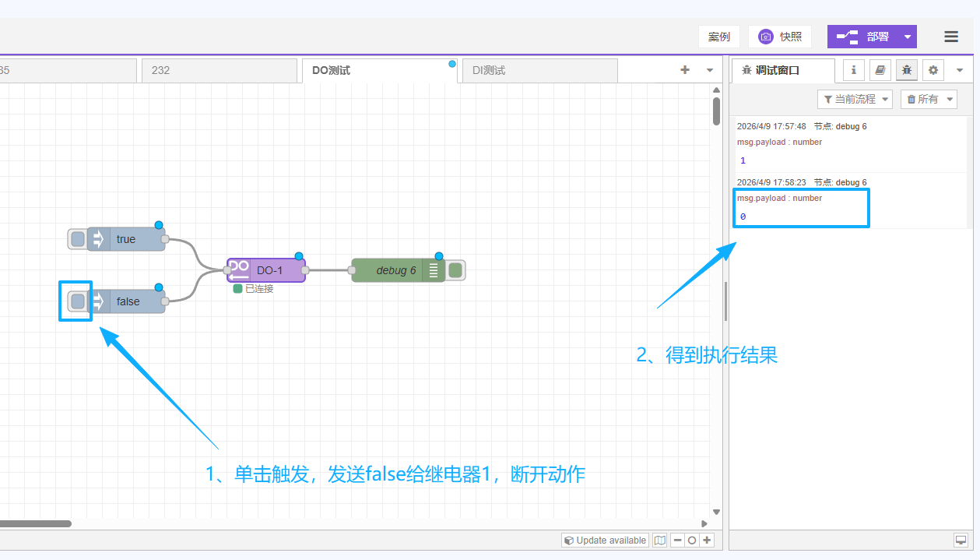Open the info sidebar tab

click(854, 70)
